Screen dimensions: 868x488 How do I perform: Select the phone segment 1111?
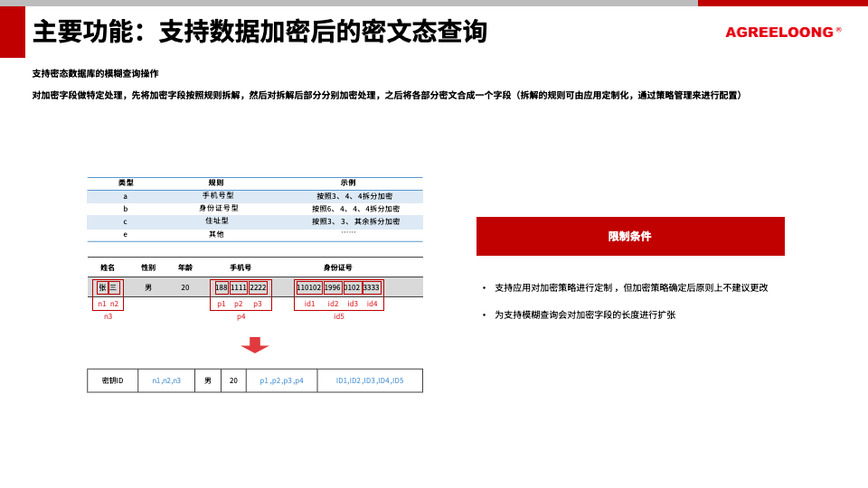coord(238,287)
